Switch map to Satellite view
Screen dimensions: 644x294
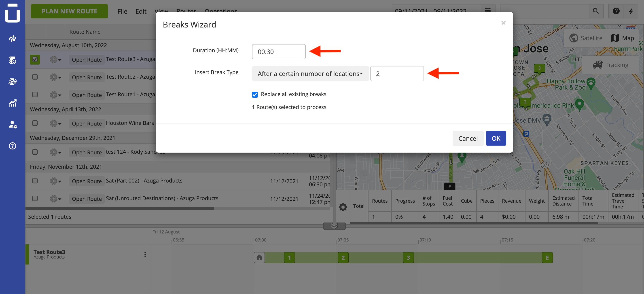coord(586,38)
